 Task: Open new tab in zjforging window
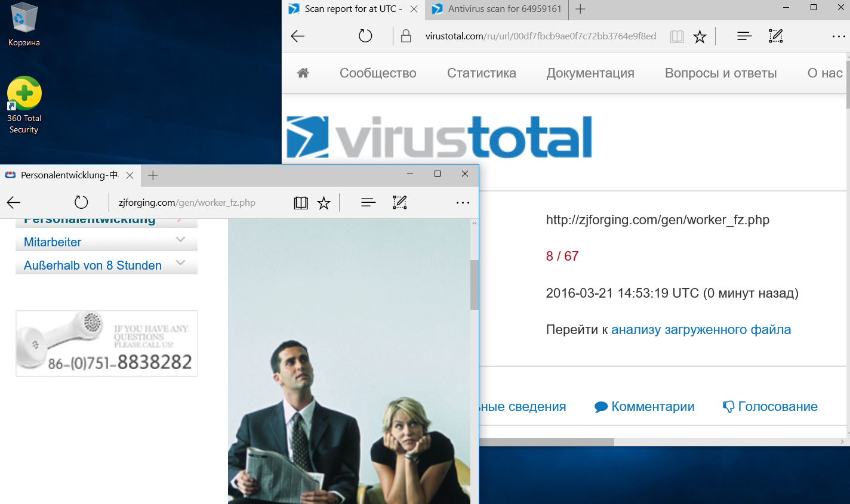click(153, 175)
